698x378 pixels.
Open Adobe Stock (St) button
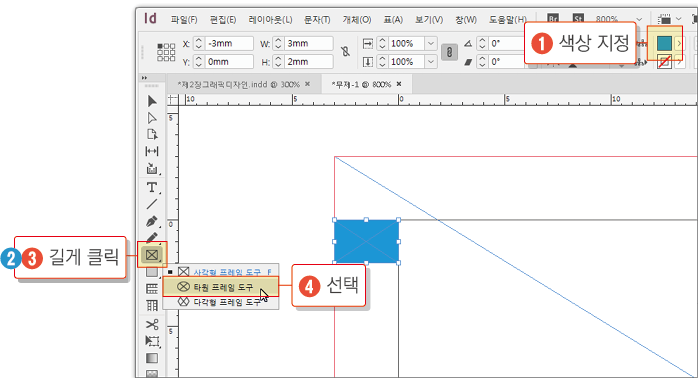pos(578,19)
